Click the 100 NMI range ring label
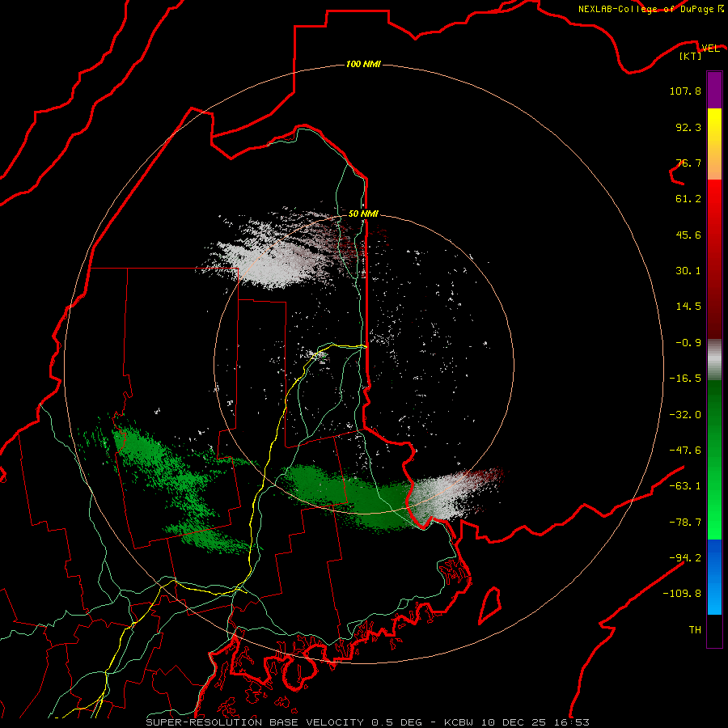Image resolution: width=728 pixels, height=728 pixels. [x=363, y=64]
